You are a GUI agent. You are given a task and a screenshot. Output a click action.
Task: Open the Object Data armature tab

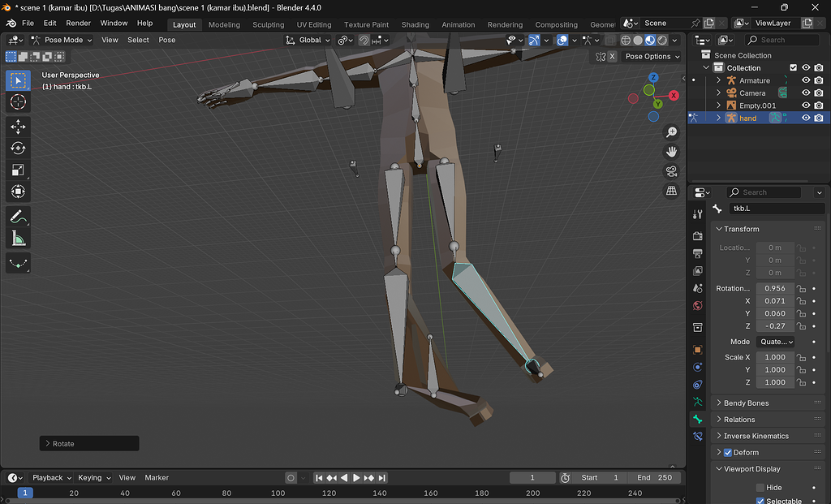pos(697,402)
